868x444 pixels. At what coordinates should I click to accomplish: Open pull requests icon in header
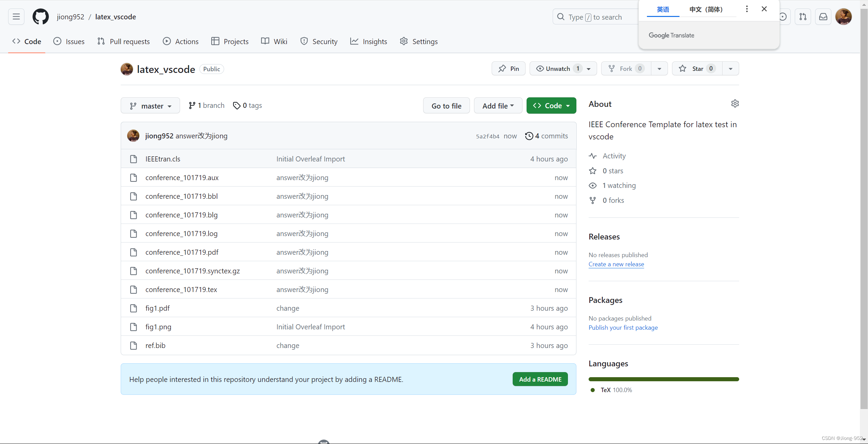[803, 17]
